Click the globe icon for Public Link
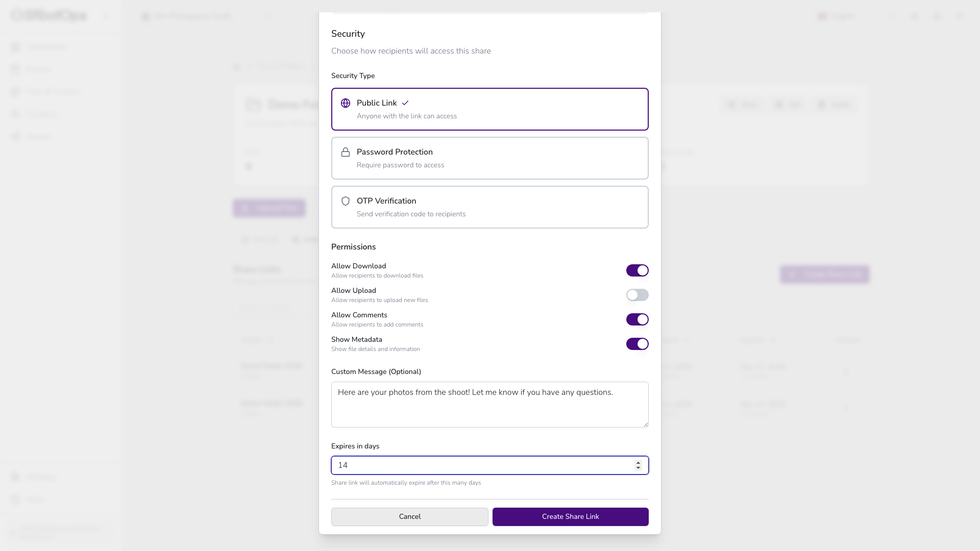The height and width of the screenshot is (551, 980). coord(346,103)
